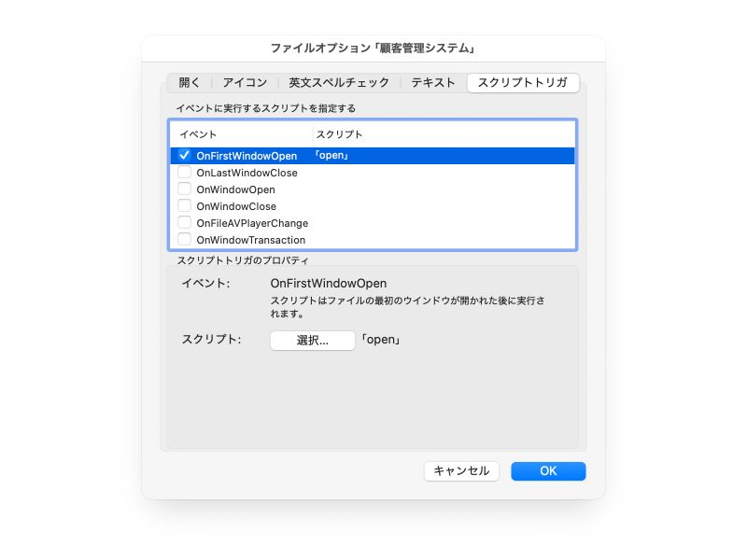Click the イベント column header

tap(198, 134)
